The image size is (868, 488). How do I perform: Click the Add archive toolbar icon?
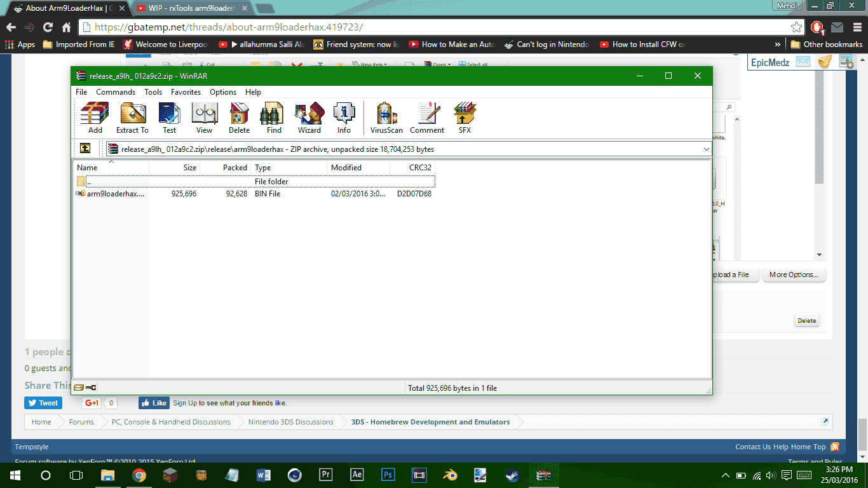[x=95, y=118]
